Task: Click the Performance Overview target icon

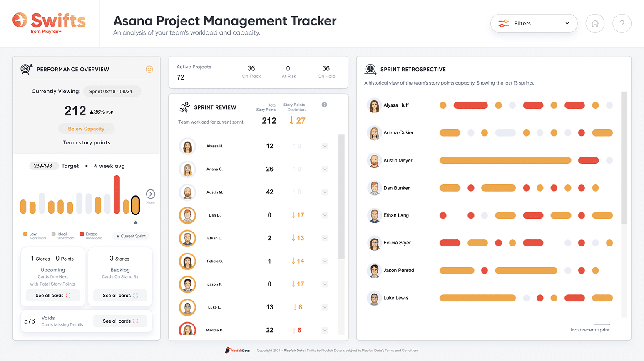Action: 26,69
